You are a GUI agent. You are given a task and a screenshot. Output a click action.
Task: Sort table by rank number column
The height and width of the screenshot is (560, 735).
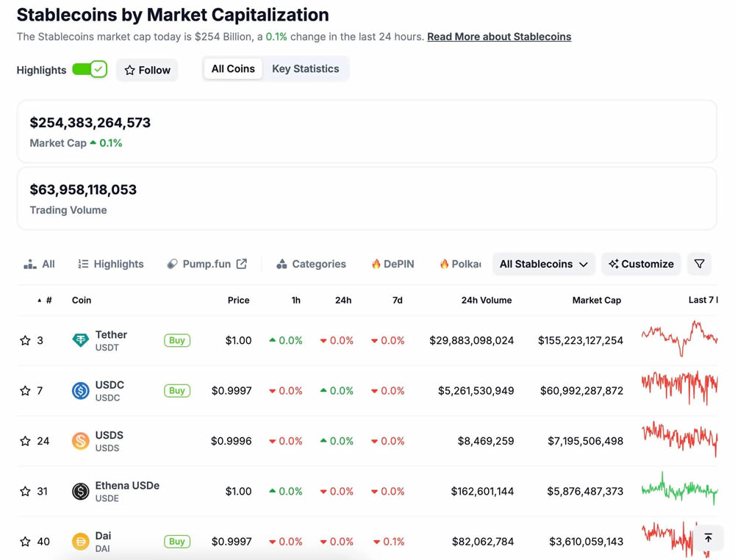pos(46,300)
